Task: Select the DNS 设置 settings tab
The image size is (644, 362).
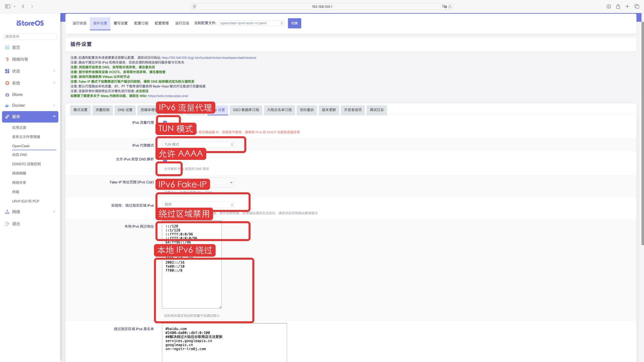Action: tap(125, 110)
